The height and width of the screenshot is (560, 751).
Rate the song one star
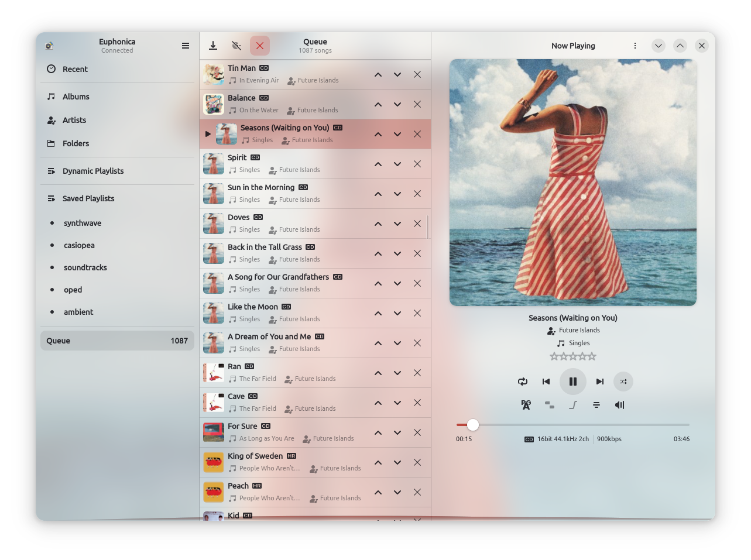(x=554, y=356)
